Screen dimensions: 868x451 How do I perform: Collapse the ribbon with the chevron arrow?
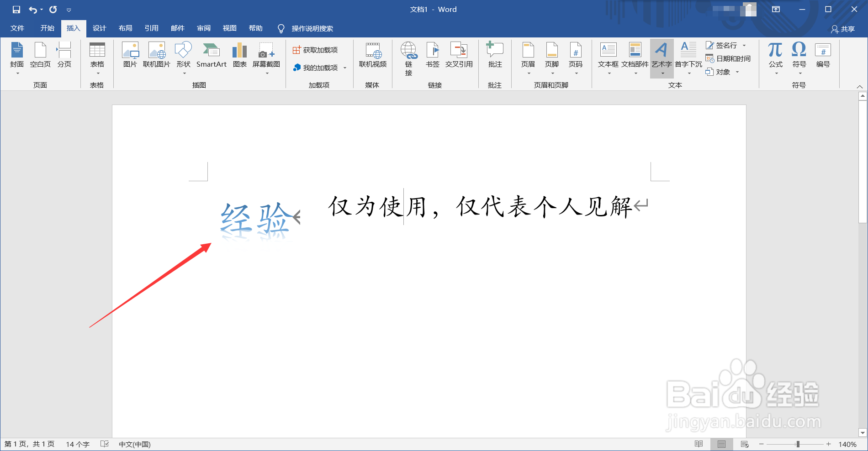click(x=859, y=87)
